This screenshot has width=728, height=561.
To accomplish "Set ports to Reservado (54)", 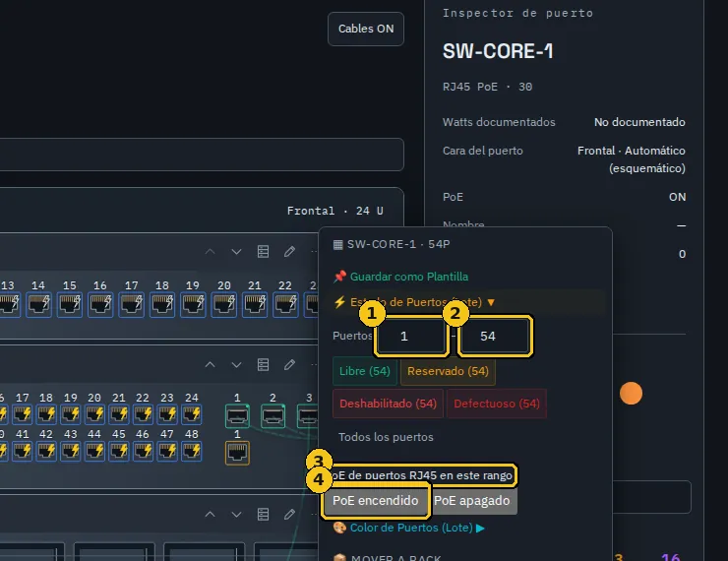I will point(448,371).
